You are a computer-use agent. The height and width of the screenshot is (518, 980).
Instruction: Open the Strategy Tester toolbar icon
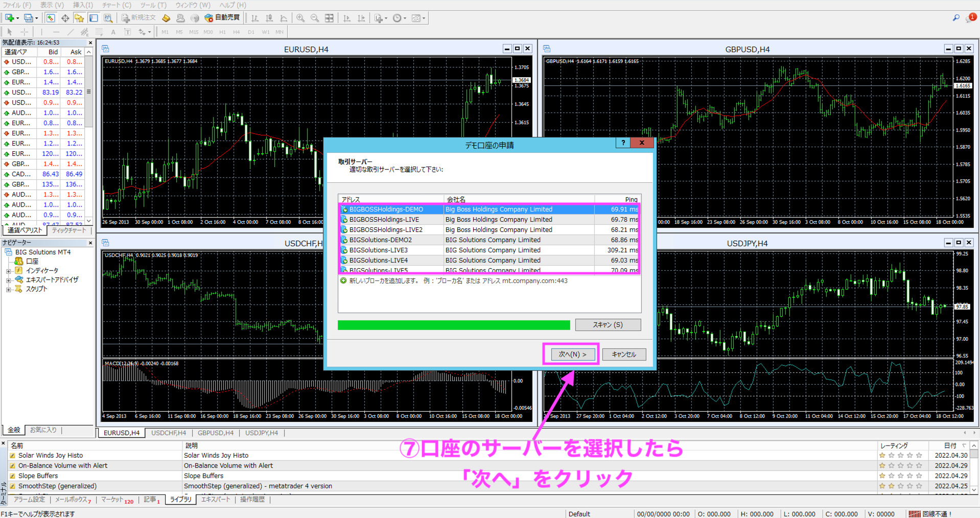coord(108,18)
